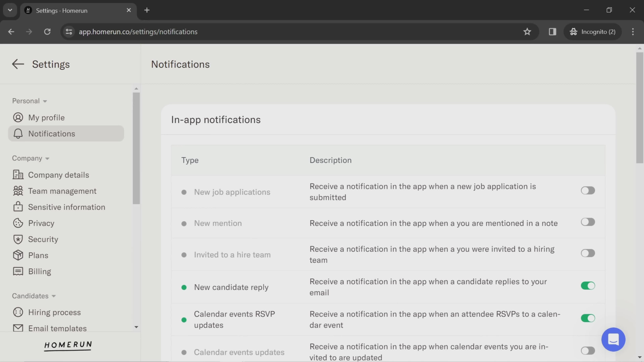Open the Billing settings page

click(x=39, y=271)
